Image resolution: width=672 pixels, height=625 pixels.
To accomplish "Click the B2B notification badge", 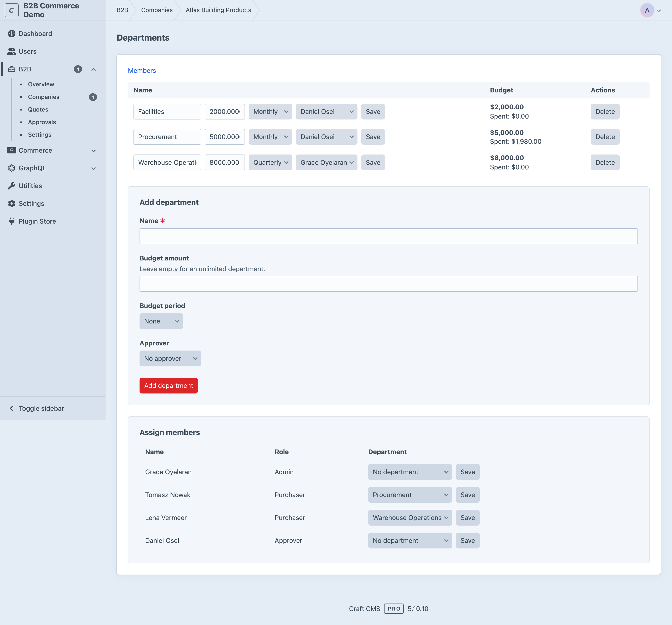I will [x=78, y=69].
